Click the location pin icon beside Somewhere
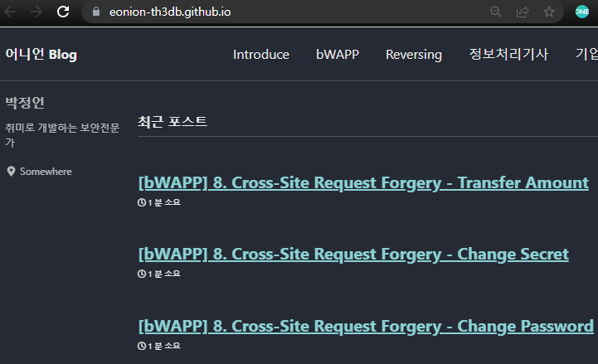598x364 pixels. tap(11, 172)
